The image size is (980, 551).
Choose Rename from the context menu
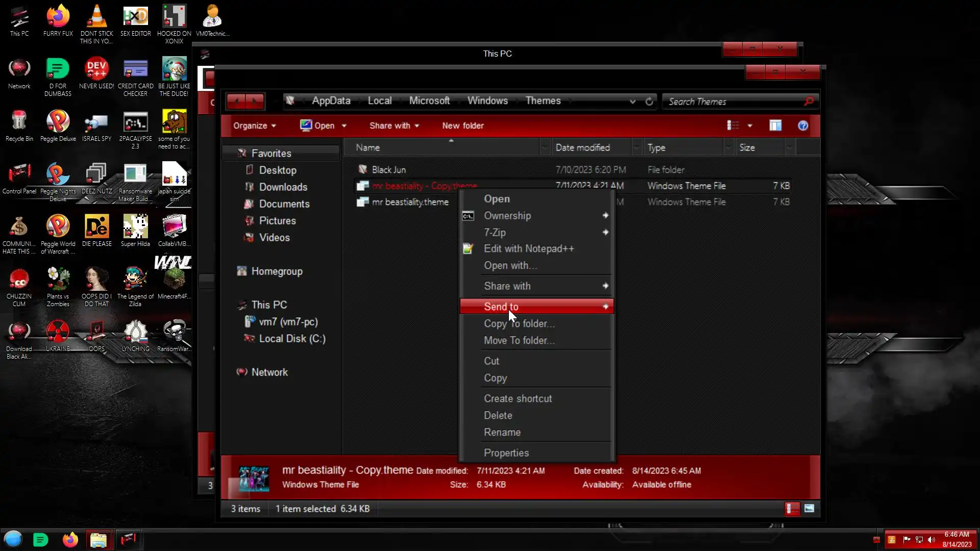[502, 432]
